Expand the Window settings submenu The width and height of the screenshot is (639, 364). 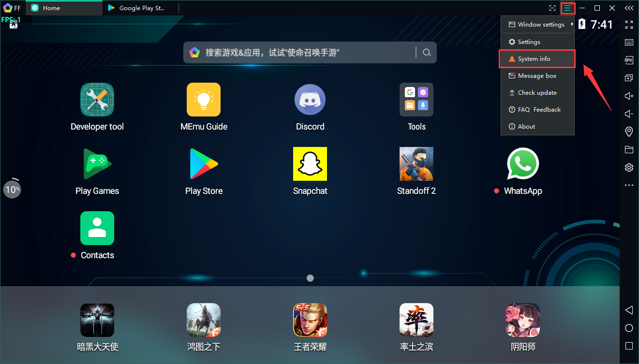pyautogui.click(x=537, y=25)
